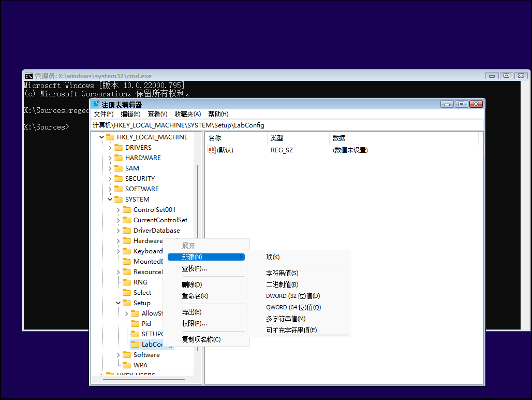Click the registry path address bar
Viewport: 532px width, 400px height.
pos(287,125)
